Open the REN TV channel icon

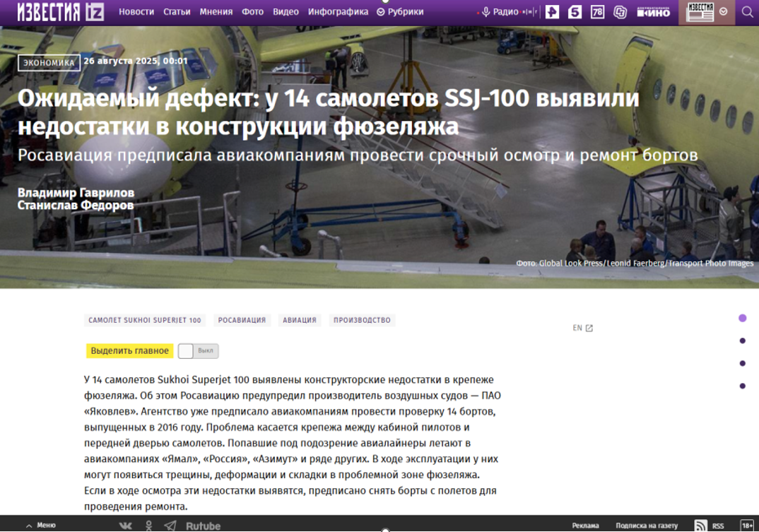553,11
